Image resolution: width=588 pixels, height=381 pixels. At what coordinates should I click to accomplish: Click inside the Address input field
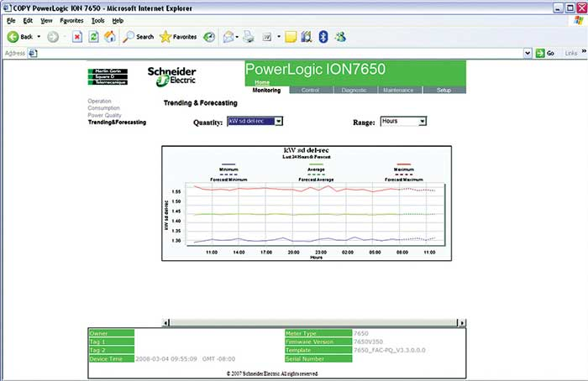coord(281,53)
